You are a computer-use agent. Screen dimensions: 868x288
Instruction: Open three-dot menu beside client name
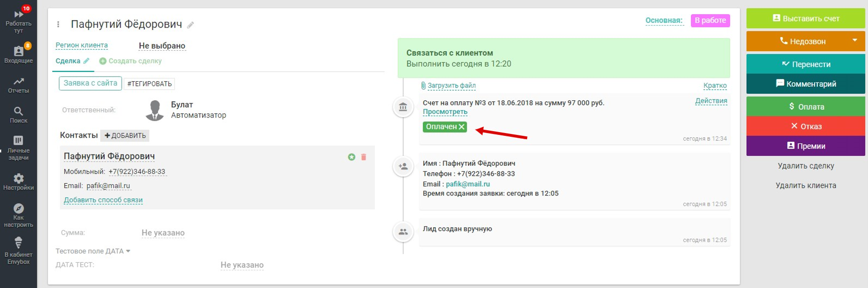click(58, 24)
